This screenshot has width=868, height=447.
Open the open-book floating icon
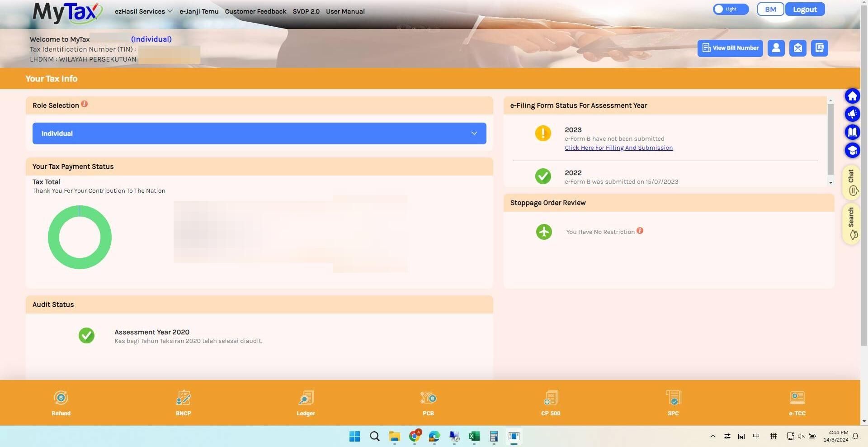pyautogui.click(x=852, y=132)
